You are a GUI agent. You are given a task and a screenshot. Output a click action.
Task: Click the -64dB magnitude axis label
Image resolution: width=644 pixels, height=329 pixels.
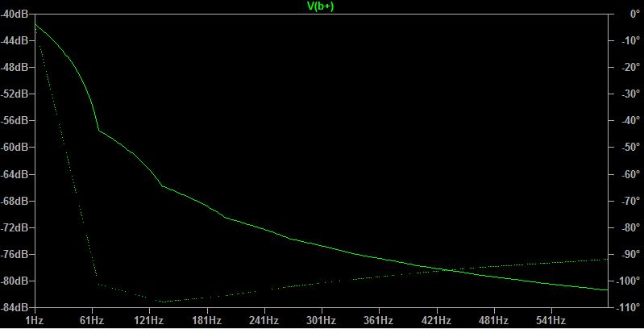[14, 174]
